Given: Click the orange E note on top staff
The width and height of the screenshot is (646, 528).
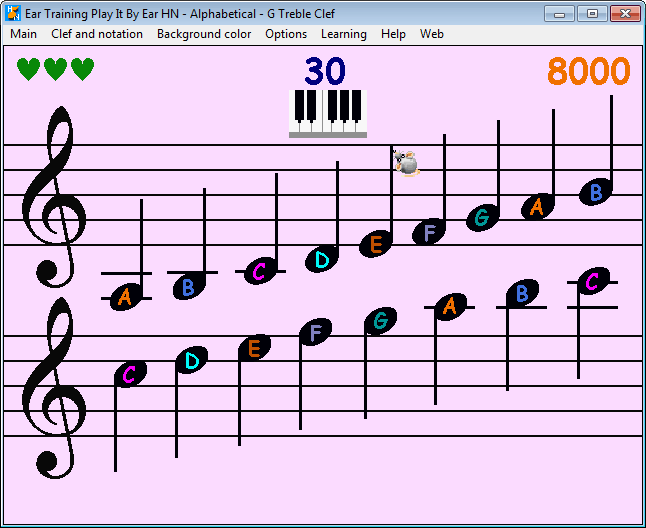Looking at the screenshot, I should [x=376, y=244].
